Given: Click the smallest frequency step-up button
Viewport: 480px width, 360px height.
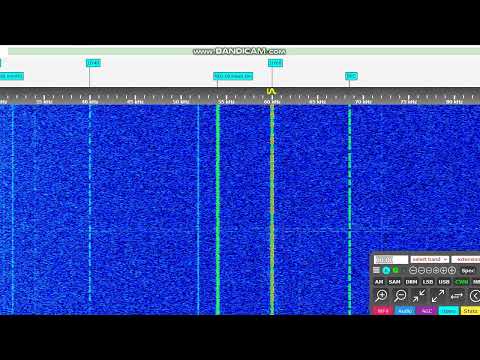Looking at the screenshot, I should 436,270.
